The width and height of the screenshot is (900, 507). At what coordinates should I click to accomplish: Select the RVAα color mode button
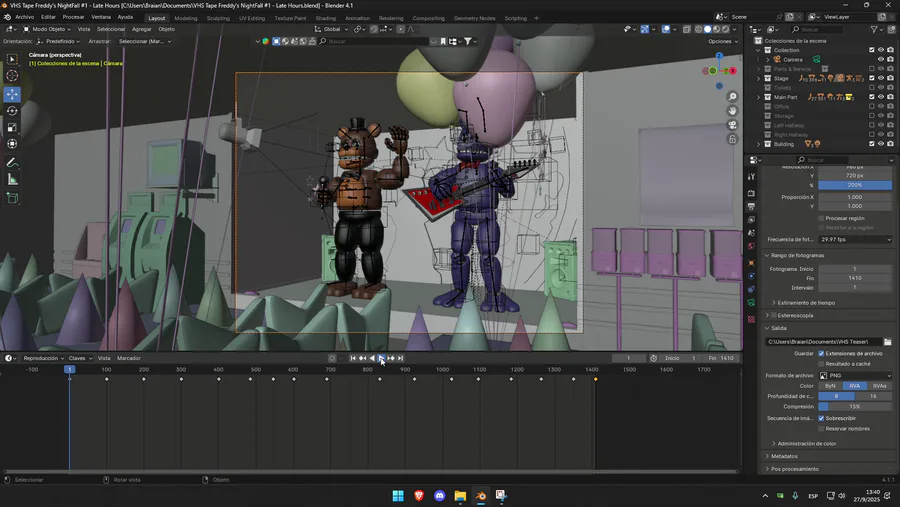(x=879, y=386)
